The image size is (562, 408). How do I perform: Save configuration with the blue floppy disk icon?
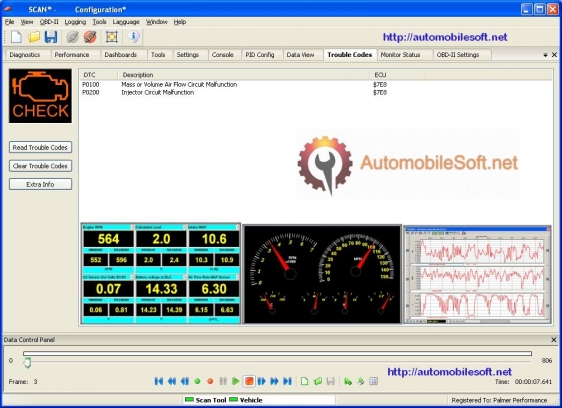coord(51,37)
